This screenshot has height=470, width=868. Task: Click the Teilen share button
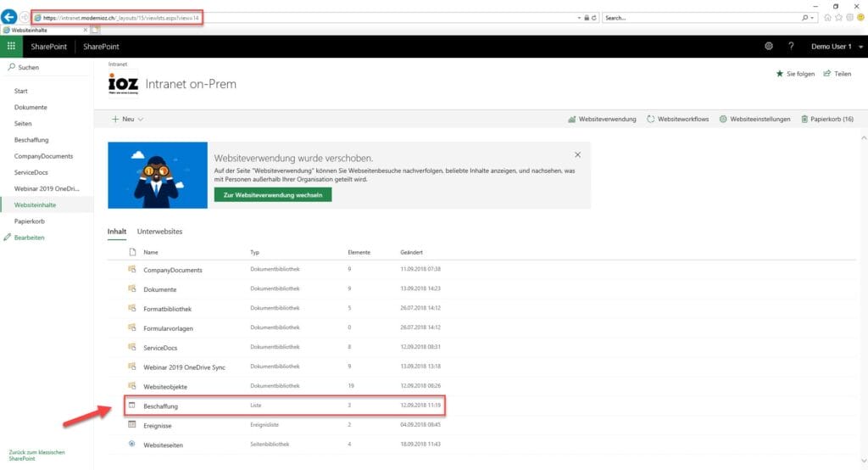tap(837, 74)
